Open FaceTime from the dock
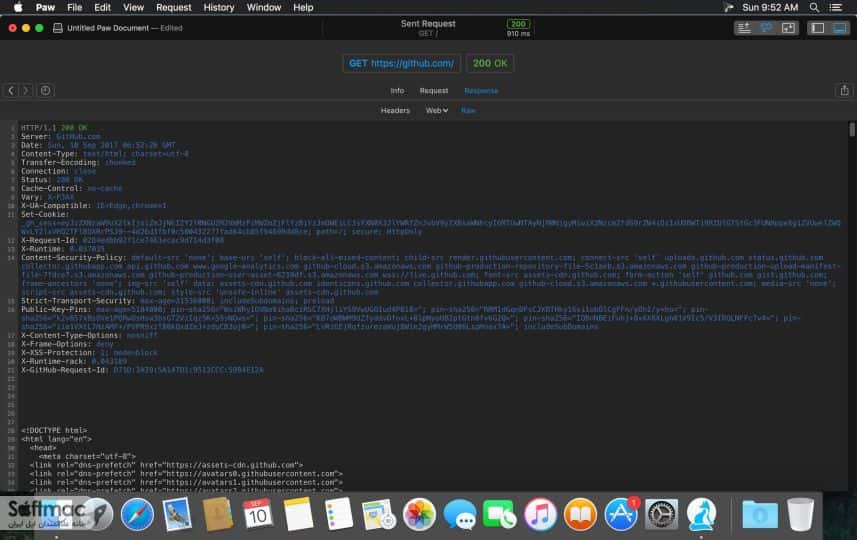The height and width of the screenshot is (540, 857). point(500,514)
